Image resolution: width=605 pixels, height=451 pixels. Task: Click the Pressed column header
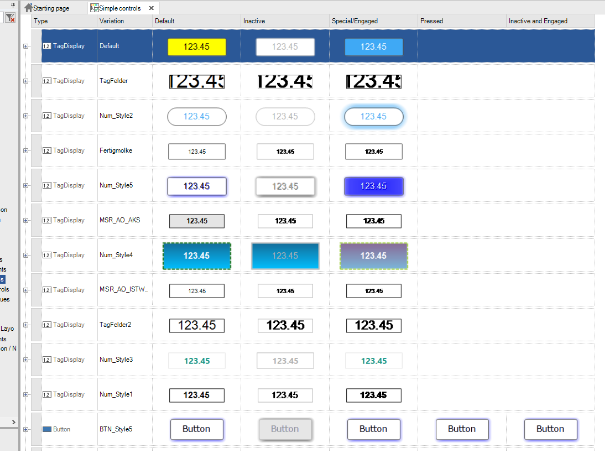point(462,21)
